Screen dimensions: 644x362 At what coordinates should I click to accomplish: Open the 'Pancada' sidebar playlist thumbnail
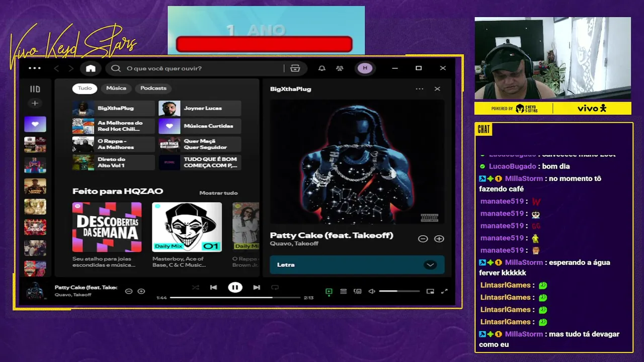[35, 227]
